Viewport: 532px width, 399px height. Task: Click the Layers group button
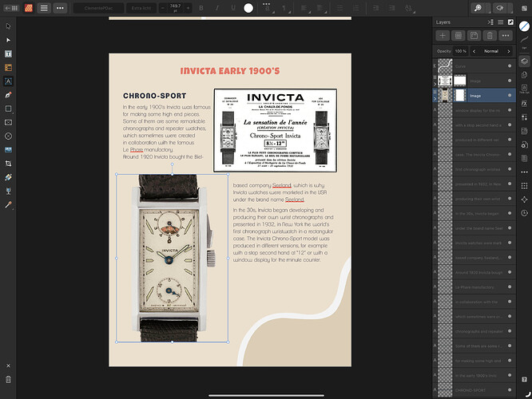click(x=458, y=35)
